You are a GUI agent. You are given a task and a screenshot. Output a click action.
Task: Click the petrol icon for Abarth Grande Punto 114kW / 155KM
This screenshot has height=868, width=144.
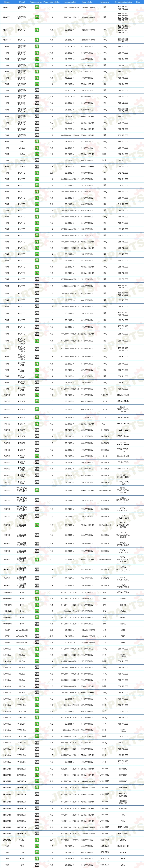coord(37,7)
